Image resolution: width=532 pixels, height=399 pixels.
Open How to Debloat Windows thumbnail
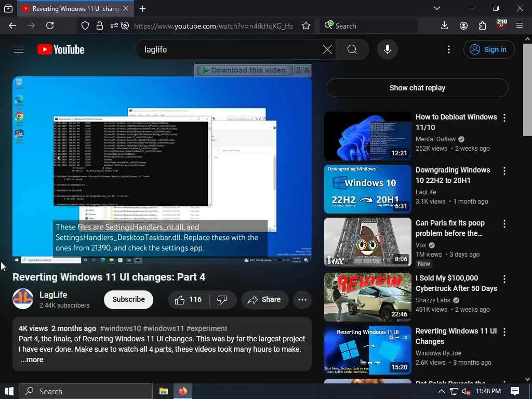point(368,136)
